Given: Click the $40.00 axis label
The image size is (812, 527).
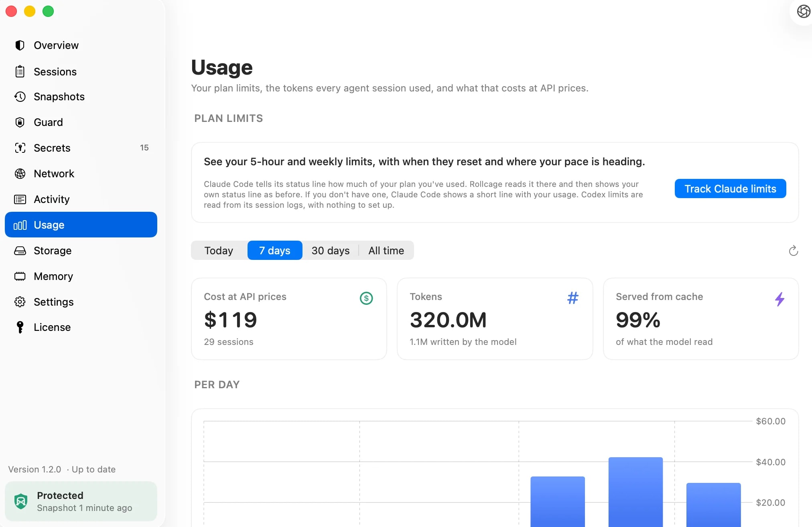Looking at the screenshot, I should click(x=771, y=462).
